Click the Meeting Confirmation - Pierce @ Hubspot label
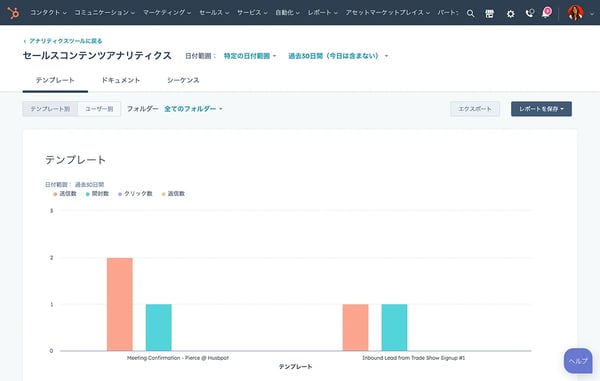The image size is (600, 381). tap(178, 358)
